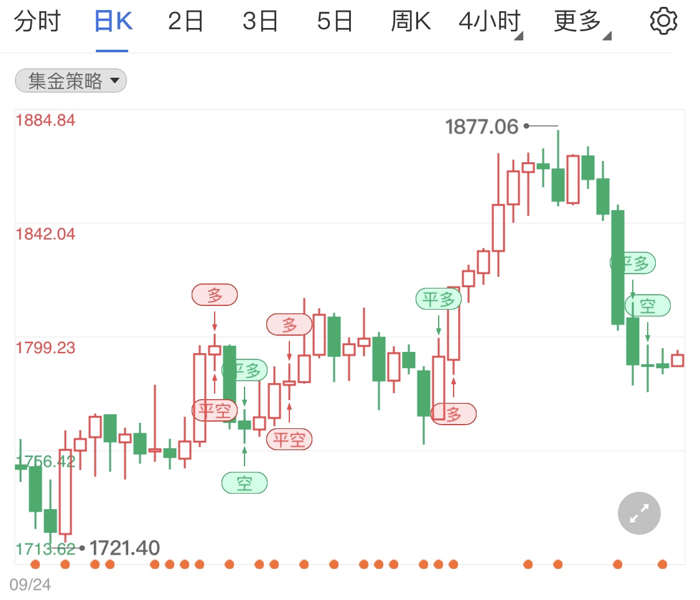The height and width of the screenshot is (600, 700).
Task: Click the 1877.06 peak price label
Action: (x=481, y=126)
